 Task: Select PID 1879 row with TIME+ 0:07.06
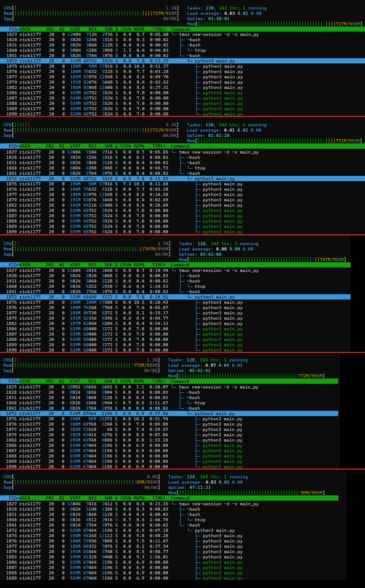point(169,435)
